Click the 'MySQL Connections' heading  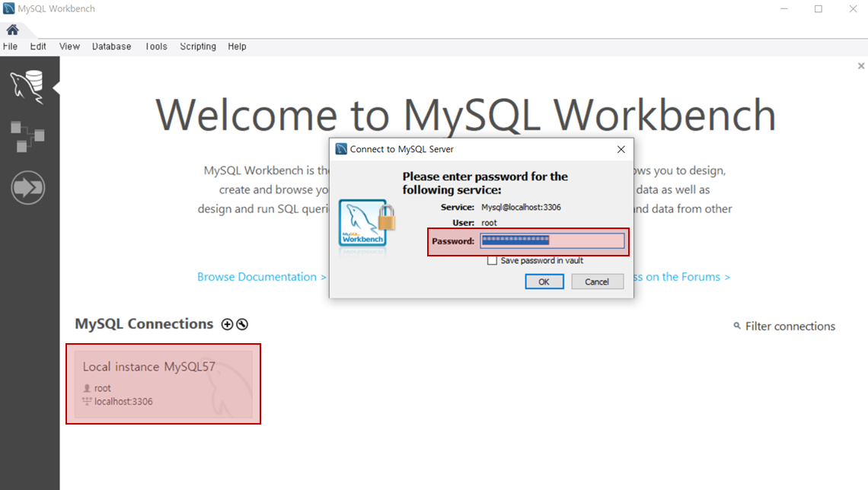point(144,323)
